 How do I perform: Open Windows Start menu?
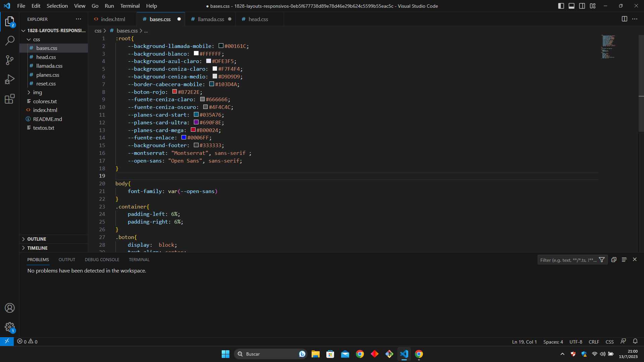(225, 354)
